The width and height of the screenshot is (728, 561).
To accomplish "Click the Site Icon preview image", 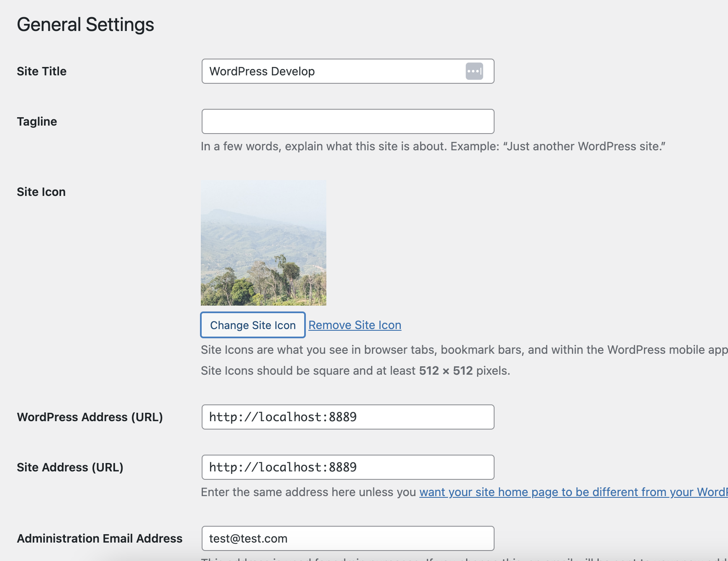I will [263, 243].
